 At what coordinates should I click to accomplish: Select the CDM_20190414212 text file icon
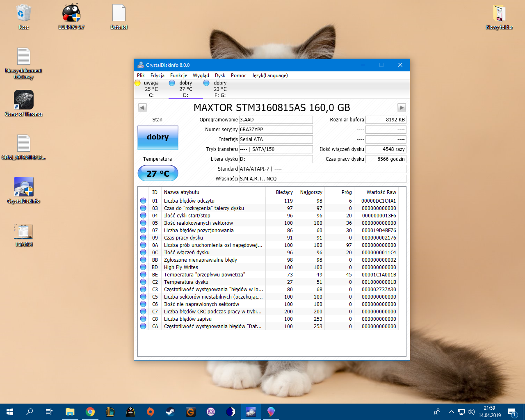pyautogui.click(x=24, y=147)
